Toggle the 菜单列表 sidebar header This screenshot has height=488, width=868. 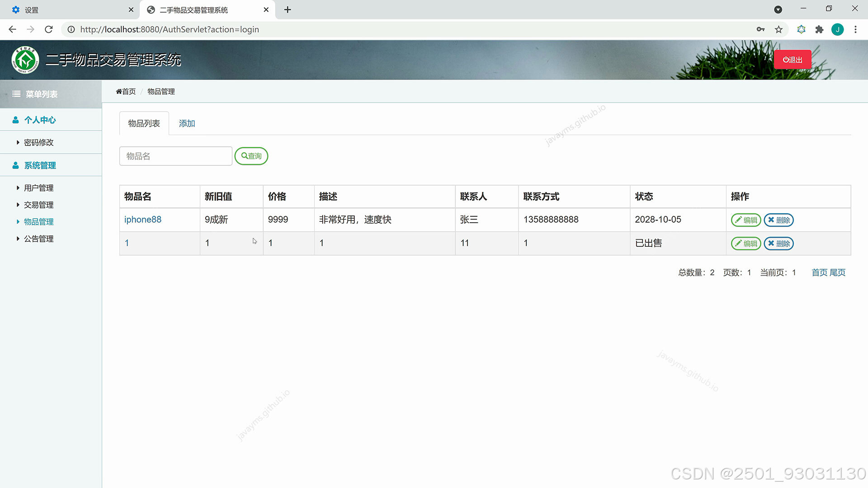tap(51, 94)
